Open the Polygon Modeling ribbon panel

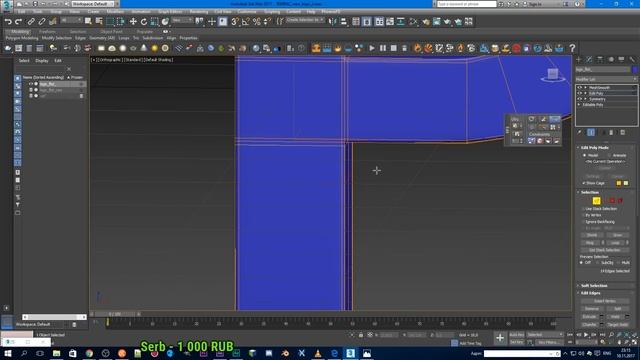(x=22, y=38)
